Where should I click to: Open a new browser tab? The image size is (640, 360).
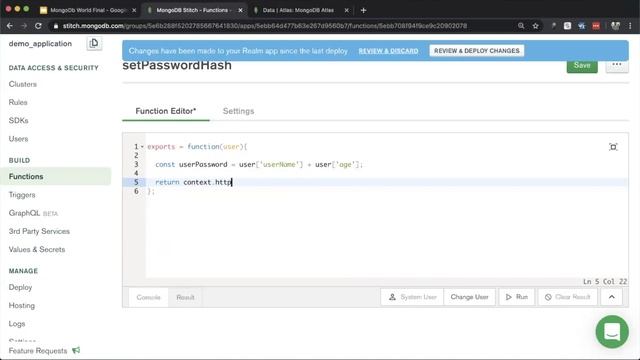363,10
